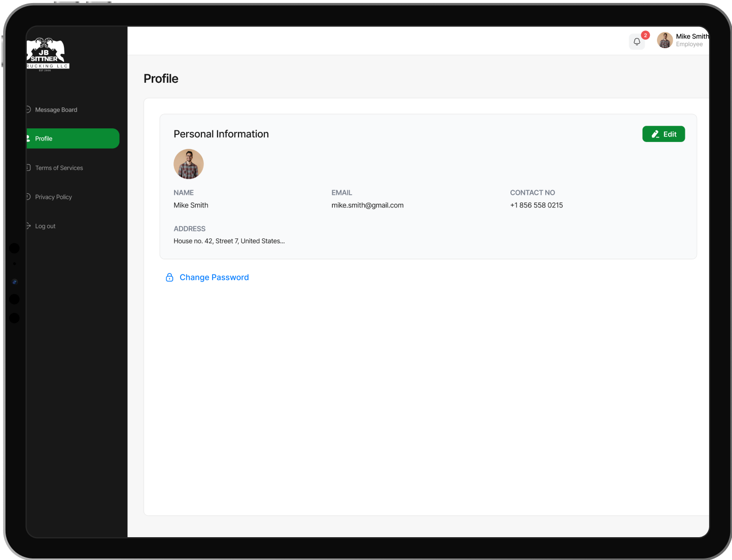Screen dimensions: 732x560
Task: Open the Privacy Policy menu entry
Action: coord(53,197)
